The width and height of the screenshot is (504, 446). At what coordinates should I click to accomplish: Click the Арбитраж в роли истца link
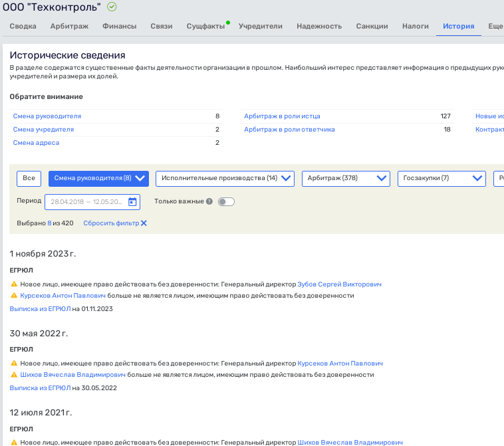[x=283, y=116]
